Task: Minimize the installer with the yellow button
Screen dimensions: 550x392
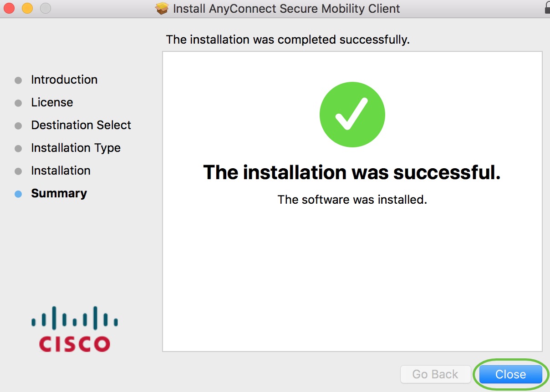Action: coord(27,8)
